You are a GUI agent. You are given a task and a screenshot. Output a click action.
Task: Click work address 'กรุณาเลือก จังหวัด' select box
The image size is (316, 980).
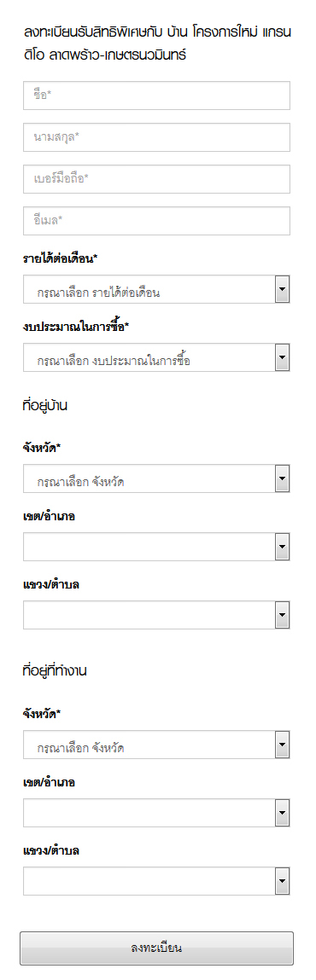156,745
